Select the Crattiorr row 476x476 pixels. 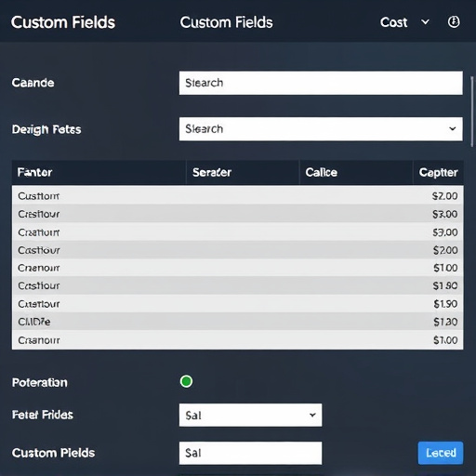pos(238,231)
